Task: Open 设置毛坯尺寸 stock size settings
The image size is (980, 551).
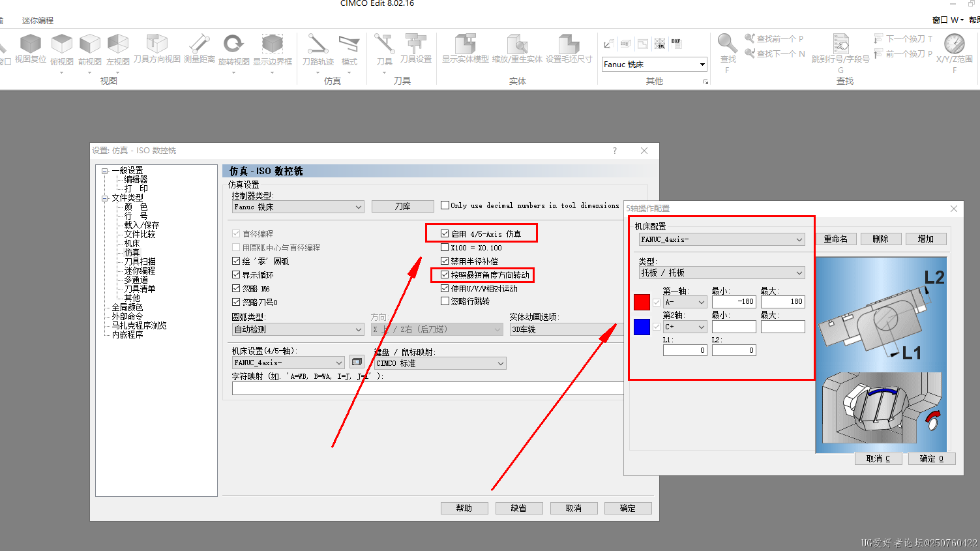Action: pos(569,44)
